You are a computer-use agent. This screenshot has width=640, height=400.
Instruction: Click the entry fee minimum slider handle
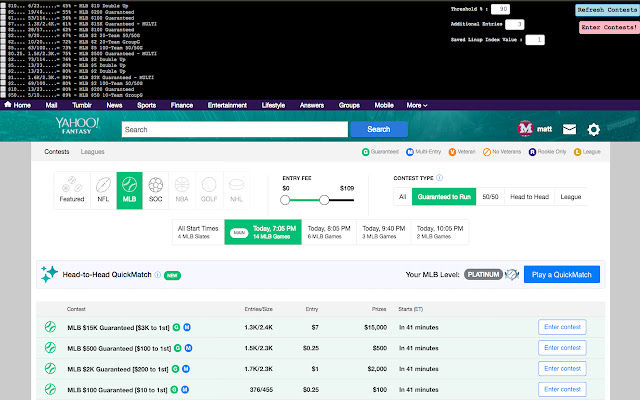pos(285,200)
